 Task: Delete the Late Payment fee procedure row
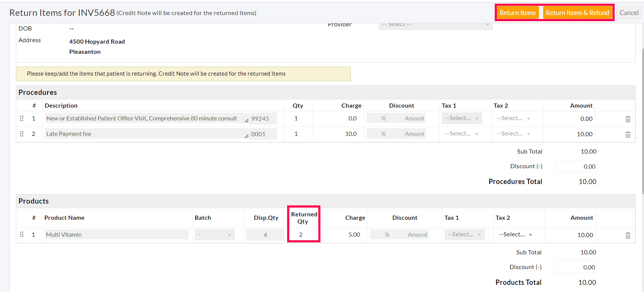pos(627,134)
